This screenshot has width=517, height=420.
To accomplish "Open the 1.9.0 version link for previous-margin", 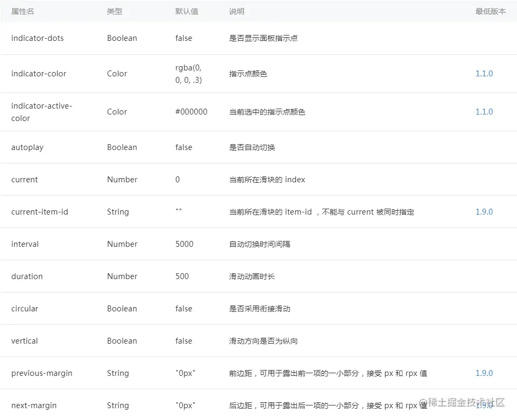I will tap(484, 373).
